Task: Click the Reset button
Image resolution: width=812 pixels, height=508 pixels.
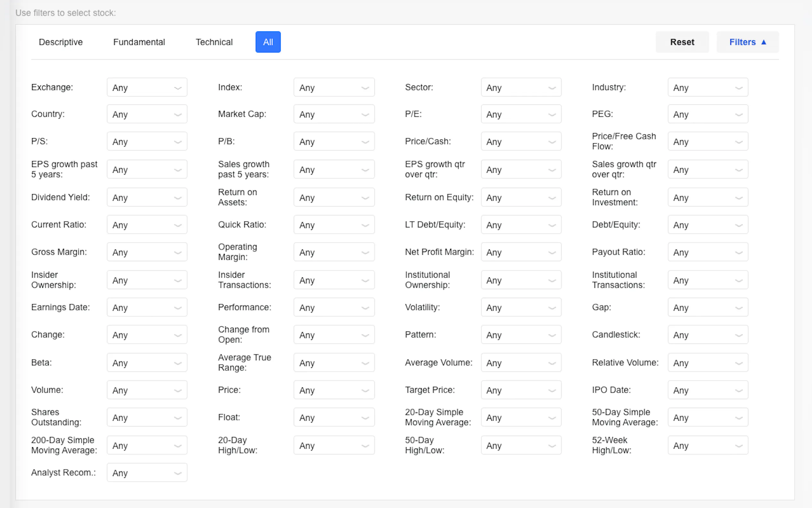Action: click(682, 42)
